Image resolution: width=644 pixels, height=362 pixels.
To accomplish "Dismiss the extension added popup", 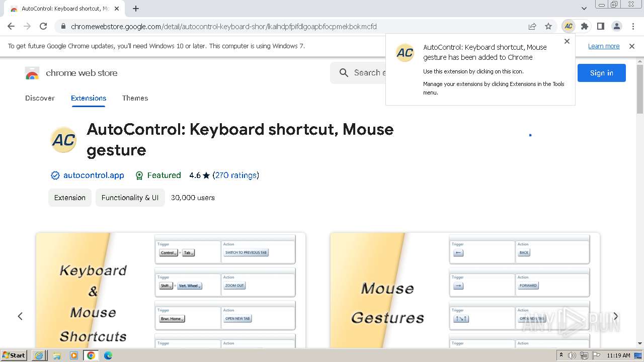I will (x=567, y=41).
